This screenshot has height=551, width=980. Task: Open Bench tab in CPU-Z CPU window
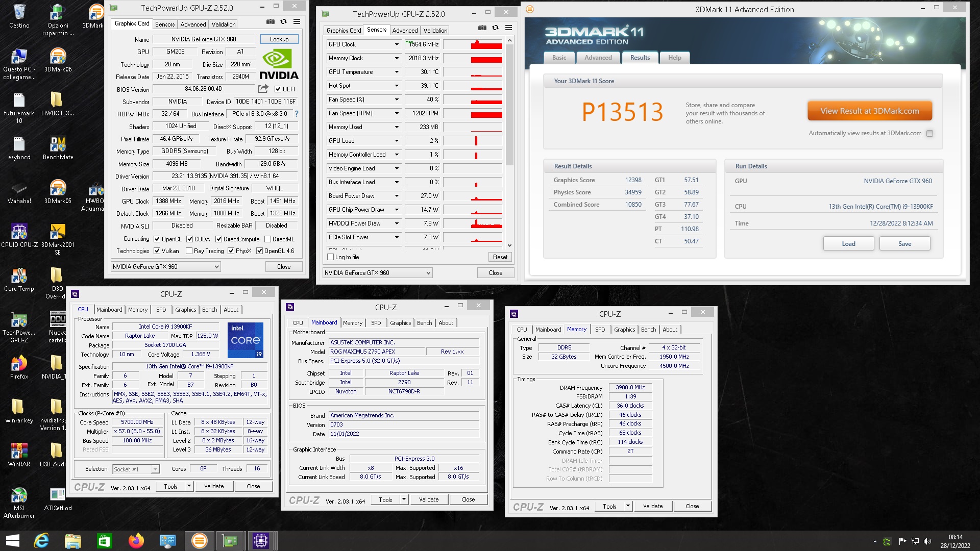[x=209, y=310]
